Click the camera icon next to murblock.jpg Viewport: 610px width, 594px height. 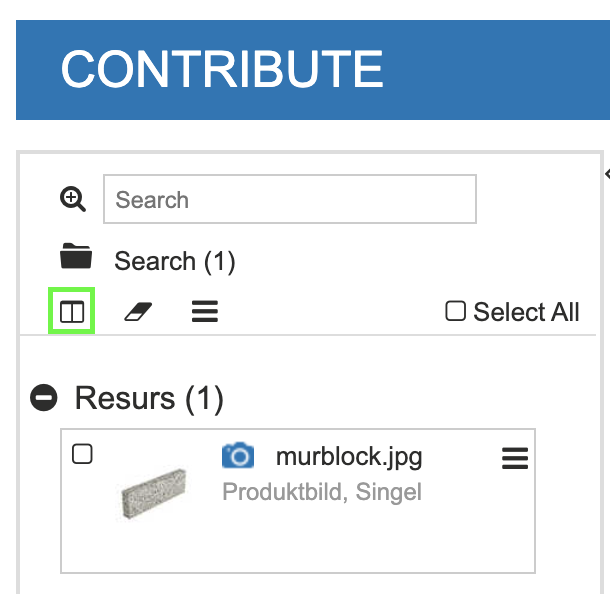point(238,457)
